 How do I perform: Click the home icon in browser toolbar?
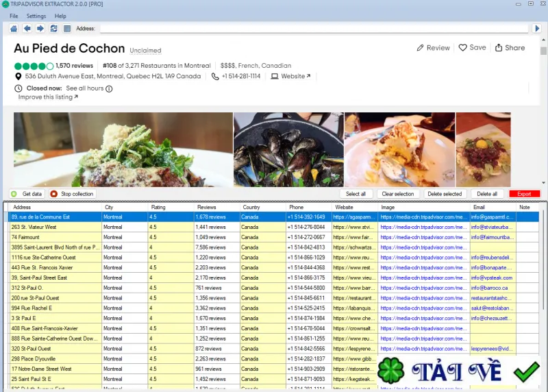click(x=14, y=28)
